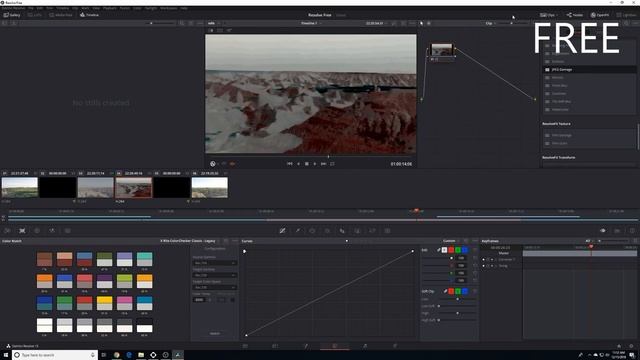Toggle the luminance Y channel curve button

tap(444, 250)
